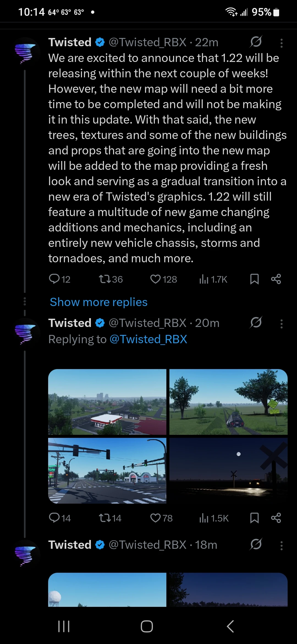
Task: Open the @Twisted_RBX reply mention link
Action: coord(148,339)
